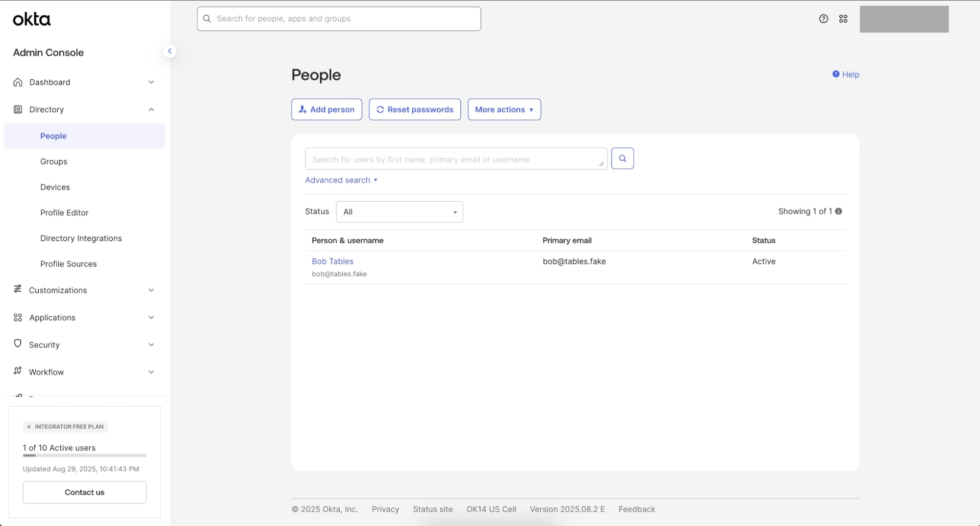The width and height of the screenshot is (980, 526).
Task: Click the magnifier search button beside user search
Action: 622,158
